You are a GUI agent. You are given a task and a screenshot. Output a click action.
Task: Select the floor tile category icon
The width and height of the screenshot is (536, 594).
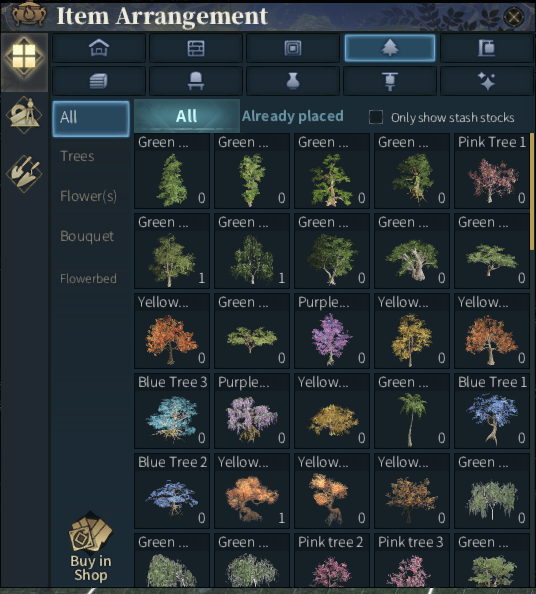(293, 48)
